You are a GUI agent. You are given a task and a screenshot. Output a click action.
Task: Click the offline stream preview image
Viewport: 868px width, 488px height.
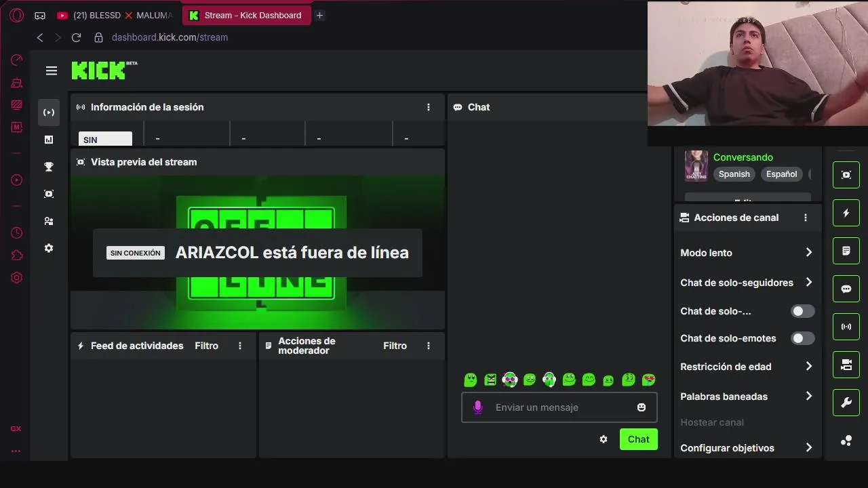click(258, 252)
